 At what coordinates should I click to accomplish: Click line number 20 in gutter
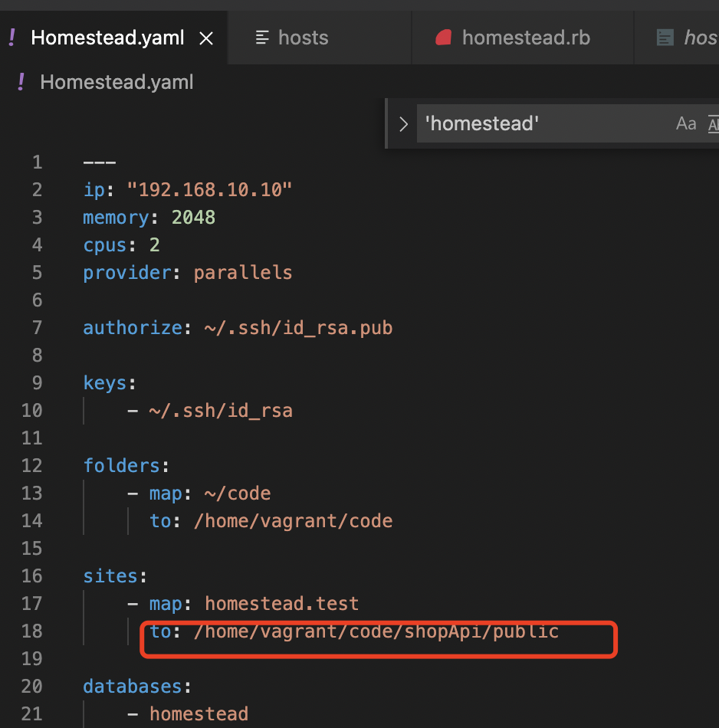(x=31, y=686)
